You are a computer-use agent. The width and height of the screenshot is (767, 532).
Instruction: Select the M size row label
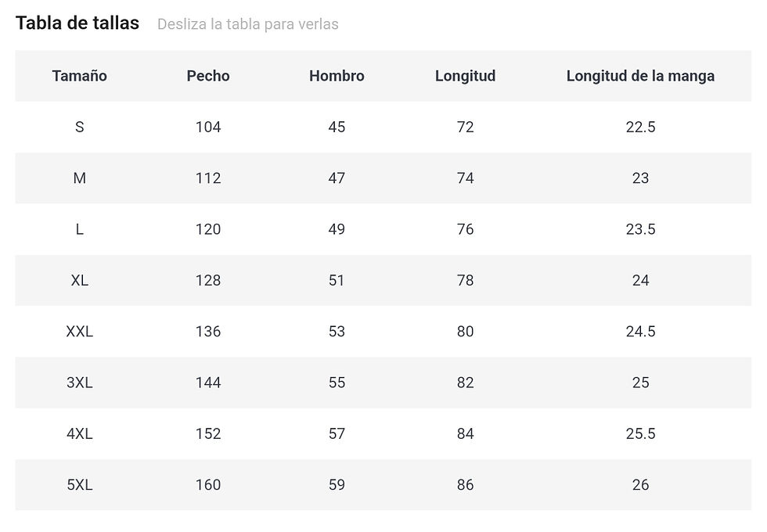(79, 178)
